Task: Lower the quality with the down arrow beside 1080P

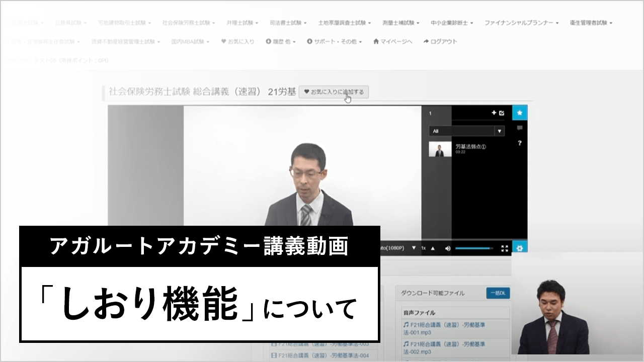Action: click(x=414, y=248)
